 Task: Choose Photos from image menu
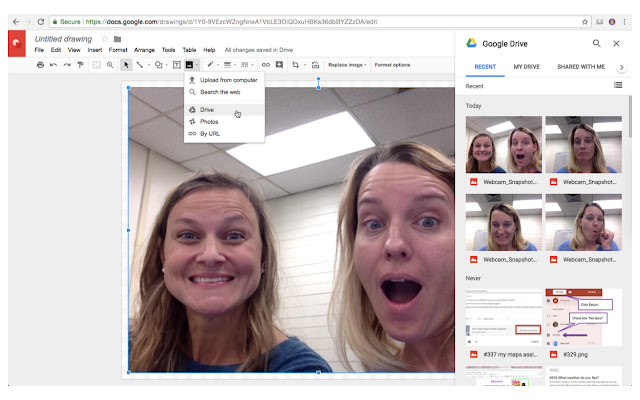224,122
